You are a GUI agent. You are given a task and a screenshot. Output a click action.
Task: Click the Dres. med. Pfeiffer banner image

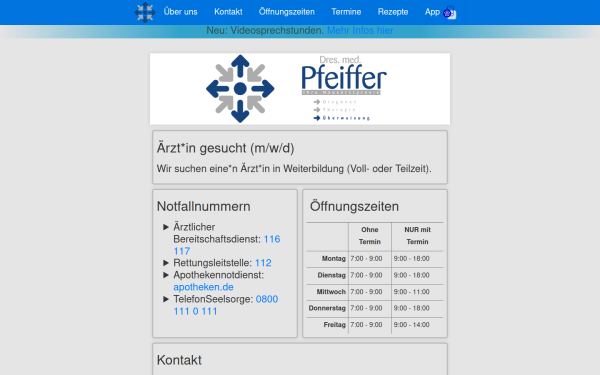pyautogui.click(x=300, y=89)
